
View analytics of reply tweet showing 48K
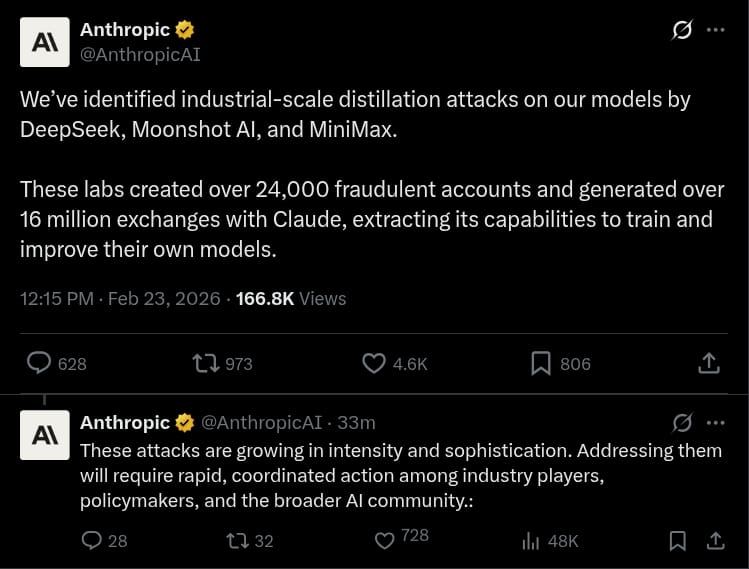(531, 541)
